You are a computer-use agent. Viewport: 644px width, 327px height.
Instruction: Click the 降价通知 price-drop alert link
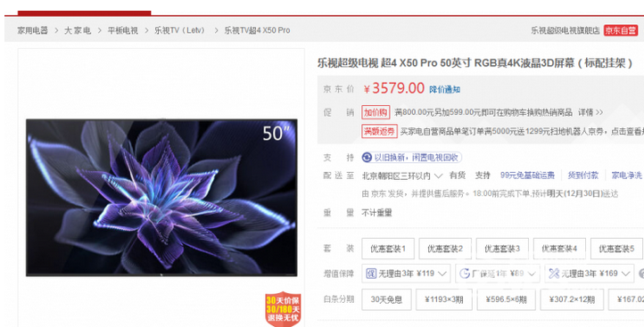(444, 89)
